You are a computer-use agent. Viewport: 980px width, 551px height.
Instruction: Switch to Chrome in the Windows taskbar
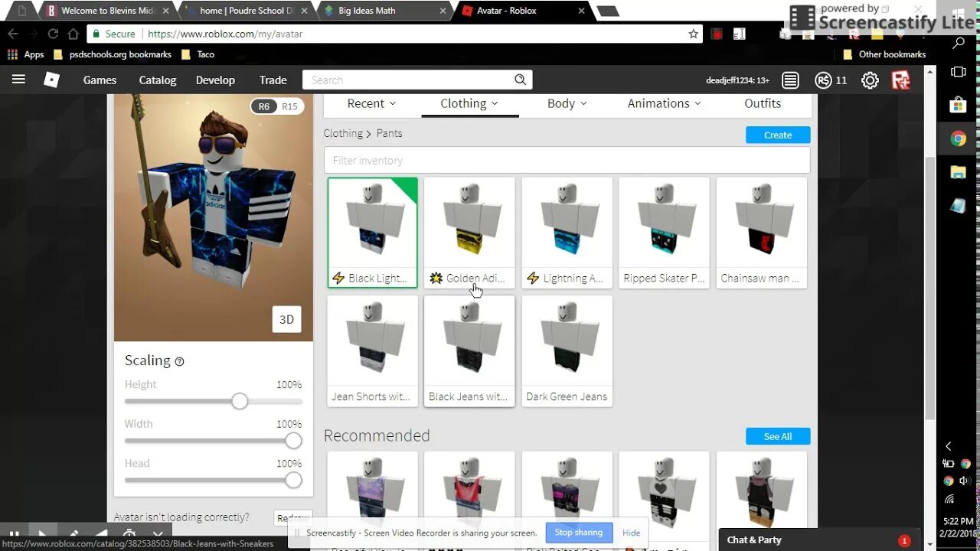958,139
